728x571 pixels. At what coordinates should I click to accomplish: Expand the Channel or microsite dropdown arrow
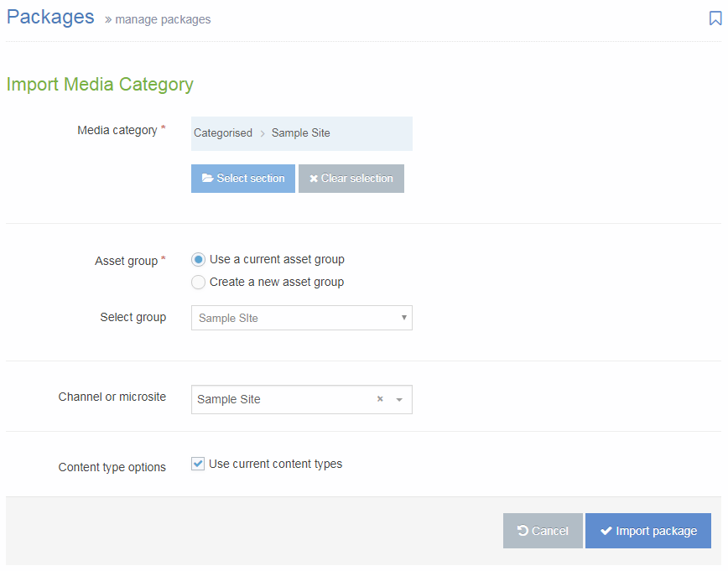[398, 399]
